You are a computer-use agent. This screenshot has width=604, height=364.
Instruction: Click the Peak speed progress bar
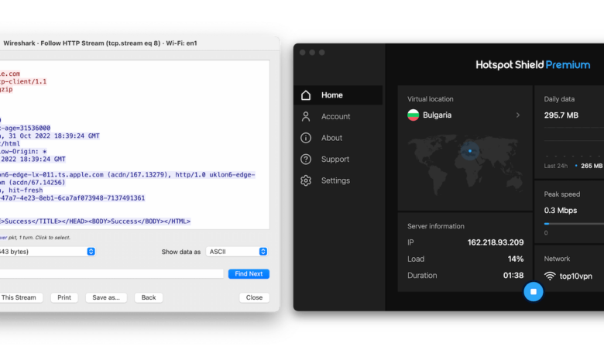574,223
